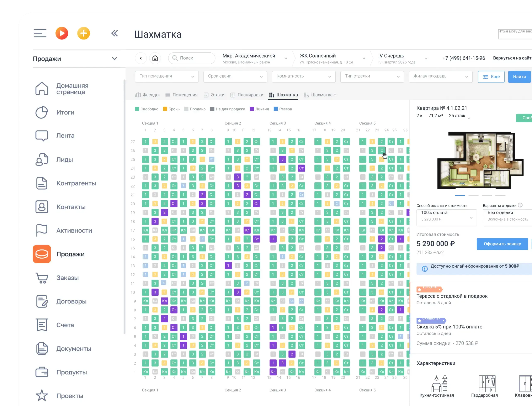
Task: Click Свободно green legend swatch
Action: click(137, 109)
